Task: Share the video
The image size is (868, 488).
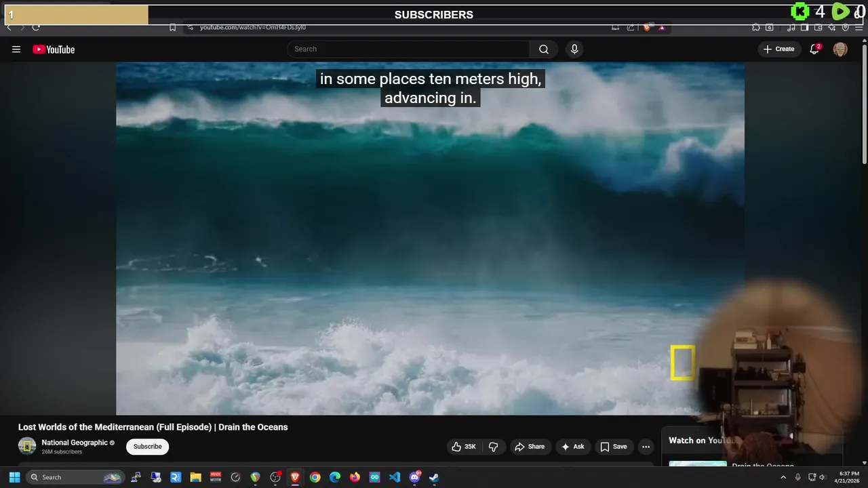Action: (x=530, y=447)
